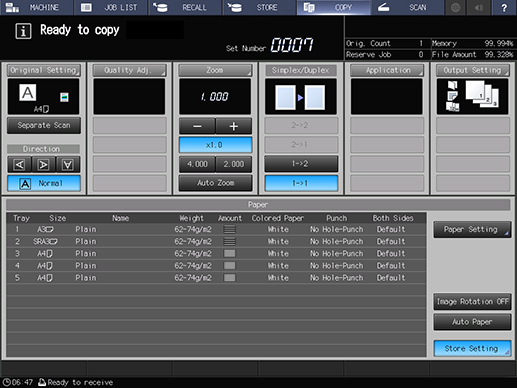Select paper tray 1 A3 row
Image resolution: width=517 pixels, height=388 pixels.
click(216, 229)
